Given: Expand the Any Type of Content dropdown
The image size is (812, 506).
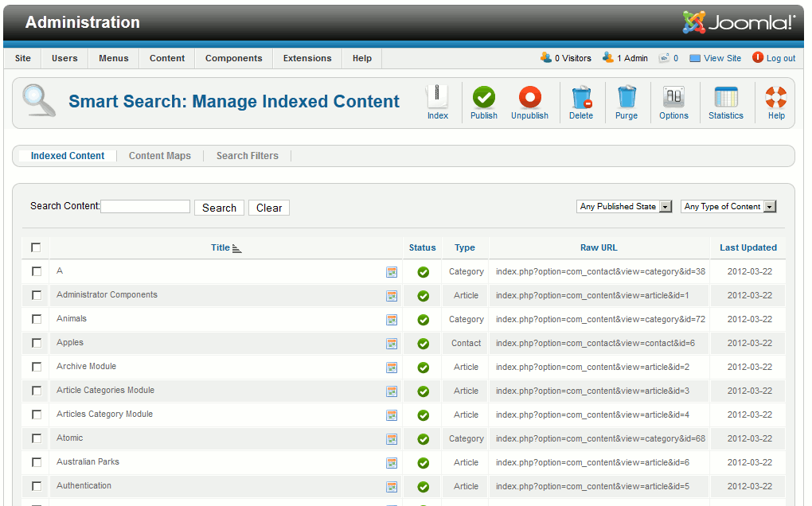Looking at the screenshot, I should pyautogui.click(x=728, y=207).
